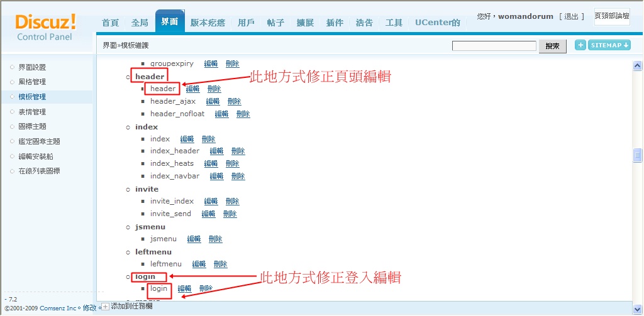
Task: Select the UCenter tab
Action: [x=437, y=23]
